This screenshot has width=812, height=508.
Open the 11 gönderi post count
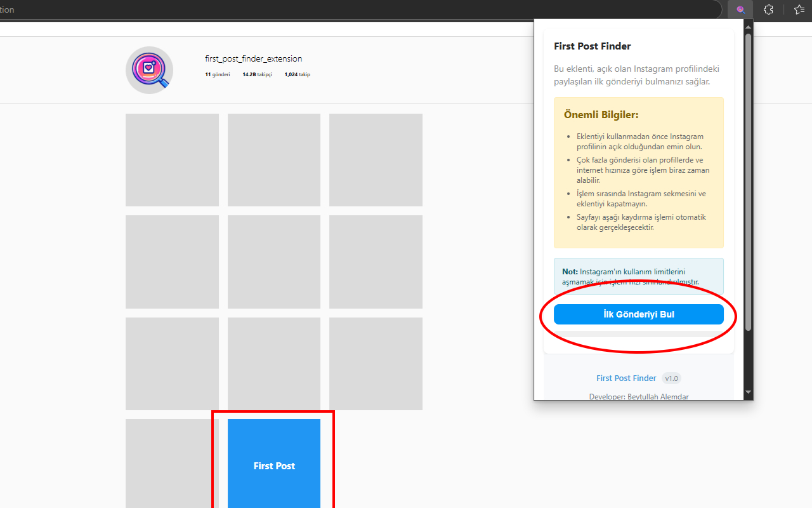pos(218,75)
